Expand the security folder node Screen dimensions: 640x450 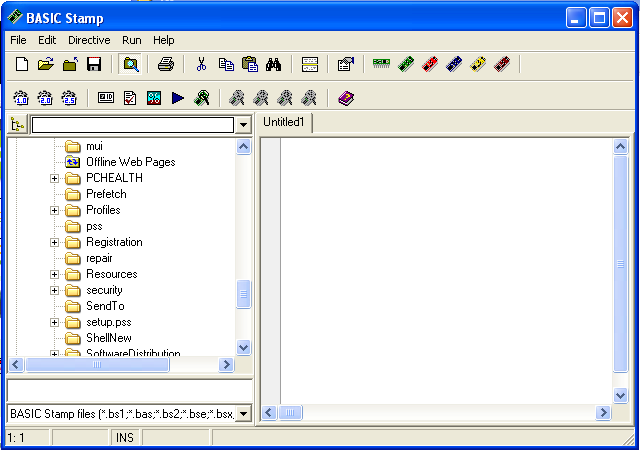coord(54,290)
